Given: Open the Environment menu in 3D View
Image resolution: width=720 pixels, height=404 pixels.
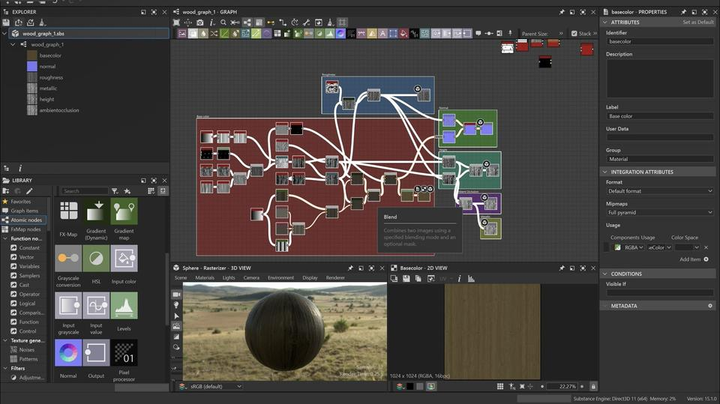Looking at the screenshot, I should point(280,277).
